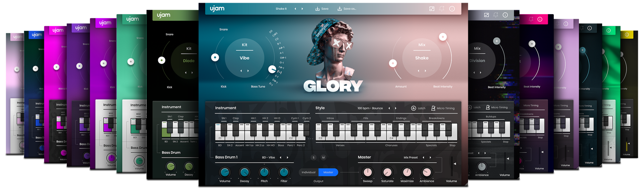This screenshot has height=190, width=644.
Task: Select previous preset next to Shake It
Action: 295,9
